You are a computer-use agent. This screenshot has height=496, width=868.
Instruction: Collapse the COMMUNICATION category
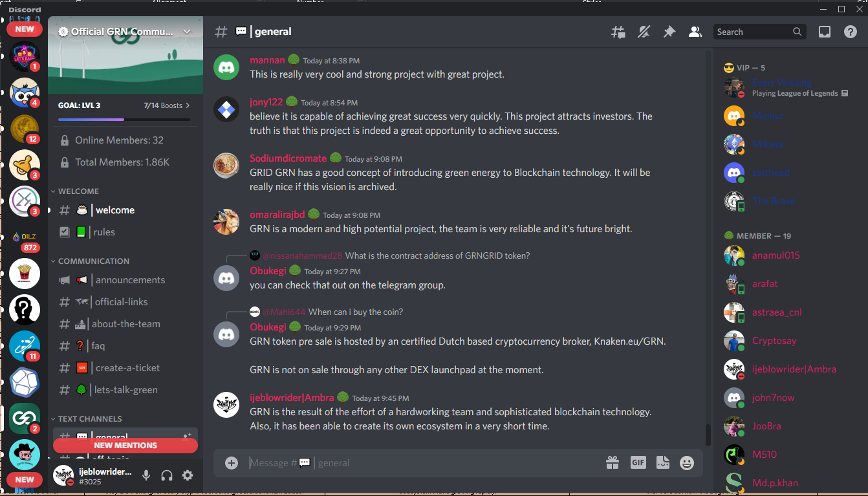point(90,261)
